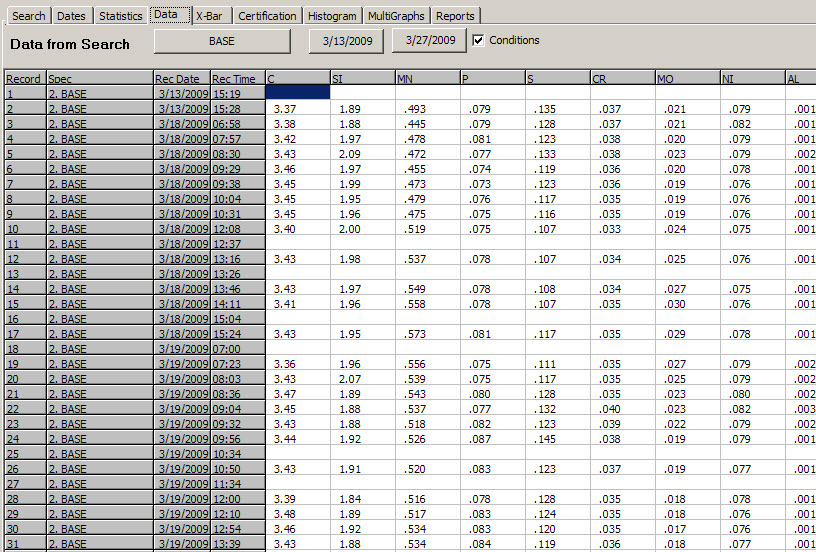Select row header for record 5
816x552 pixels.
point(26,153)
